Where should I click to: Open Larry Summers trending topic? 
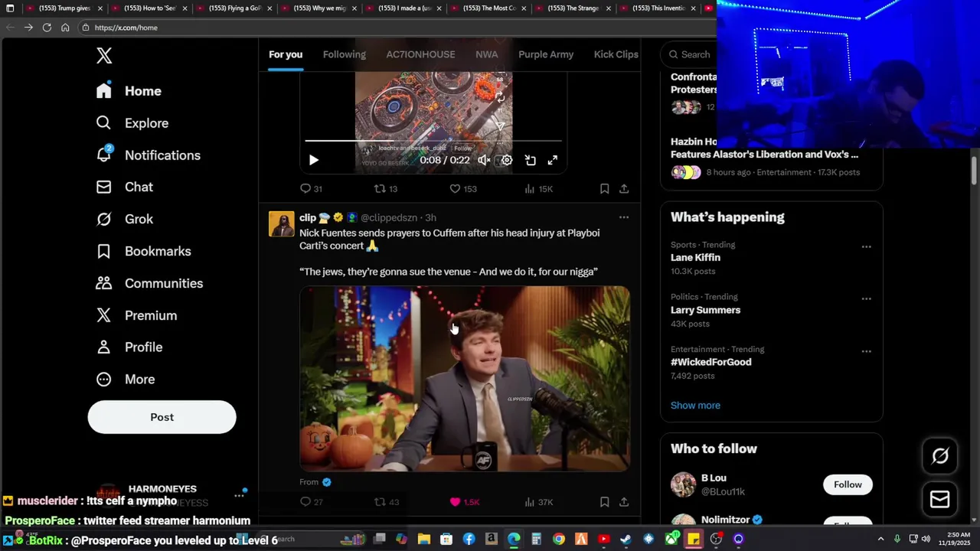pyautogui.click(x=705, y=310)
